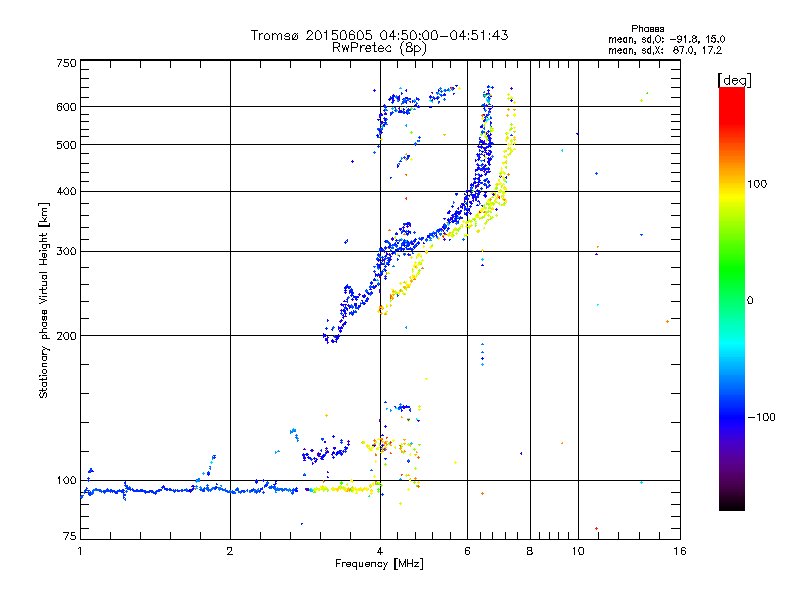The height and width of the screenshot is (600, 800).
Task: Click the "Frequency [MHz]" axis label
Action: coord(379,564)
